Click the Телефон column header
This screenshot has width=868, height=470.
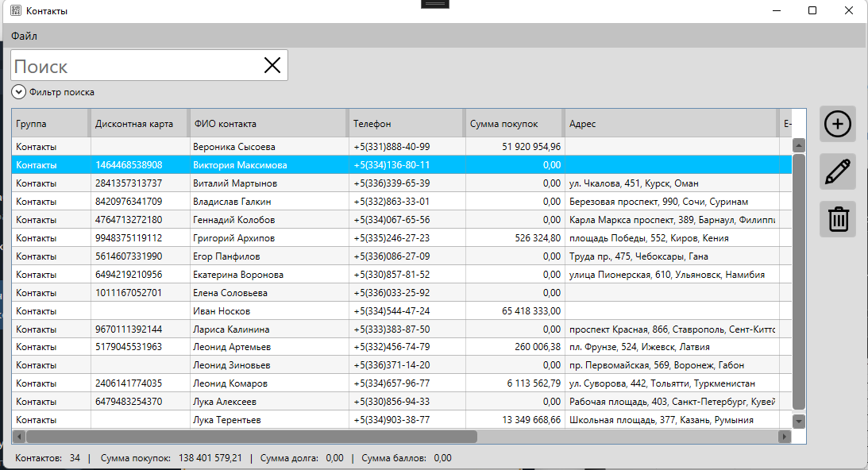coord(405,124)
